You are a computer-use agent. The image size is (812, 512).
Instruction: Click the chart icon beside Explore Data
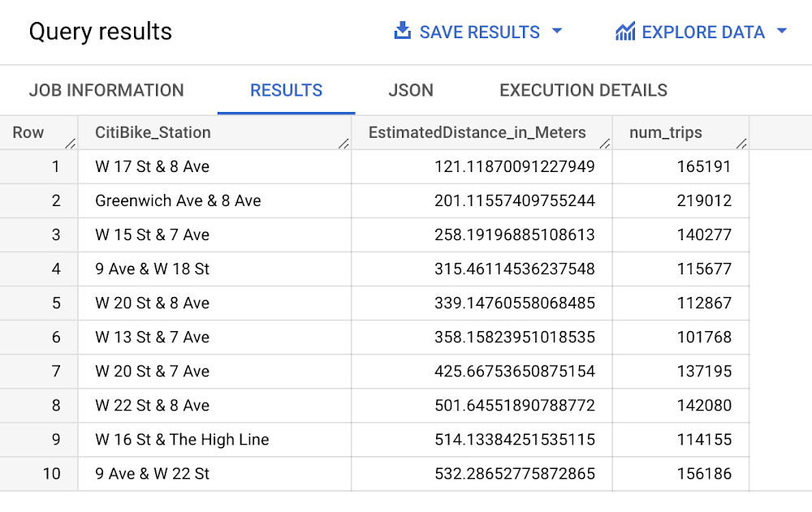point(625,32)
